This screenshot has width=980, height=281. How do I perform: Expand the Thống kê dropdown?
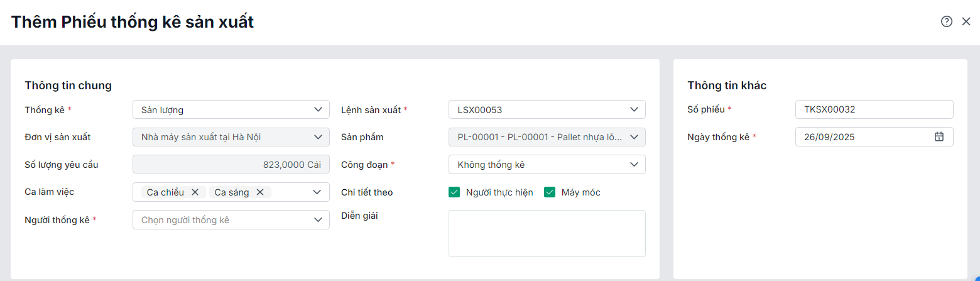(317, 110)
